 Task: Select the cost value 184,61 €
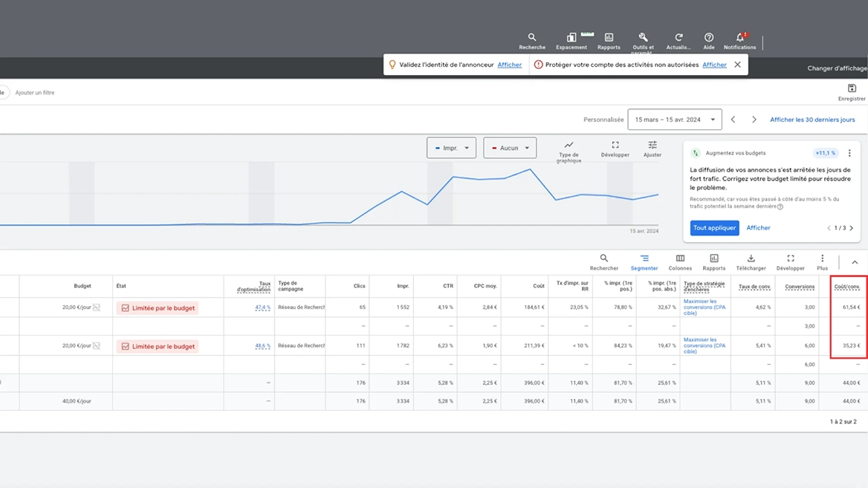(534, 307)
